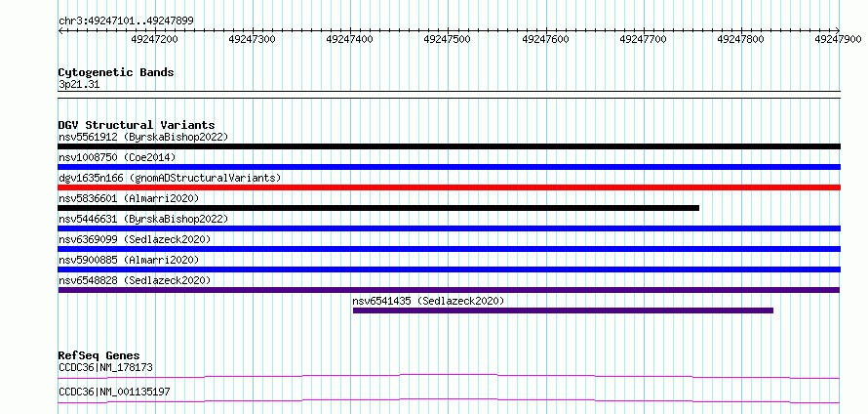Click ruler label 49247600
The height and width of the screenshot is (414, 868).
(545, 39)
